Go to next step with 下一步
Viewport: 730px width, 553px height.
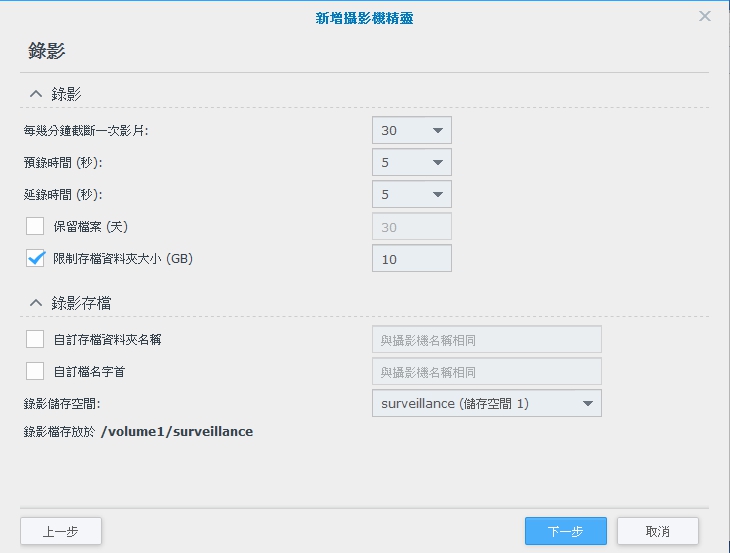pyautogui.click(x=566, y=531)
